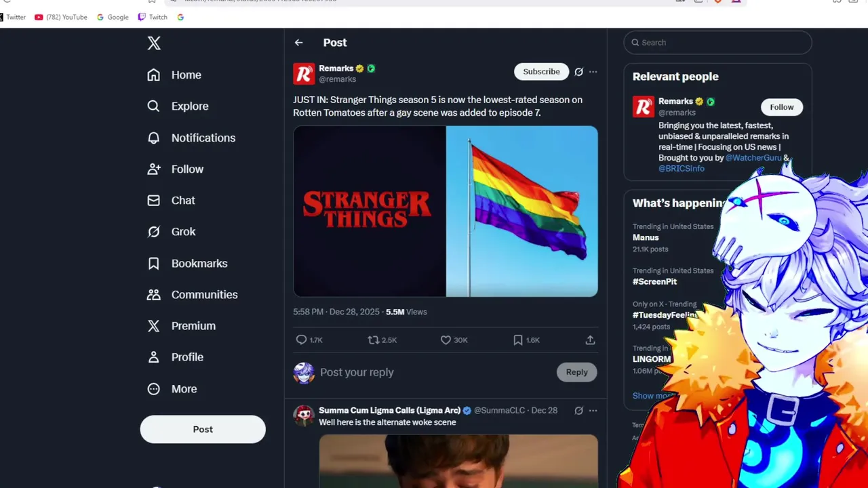Click the Search field
Screen dimensions: 868x488
717,43
